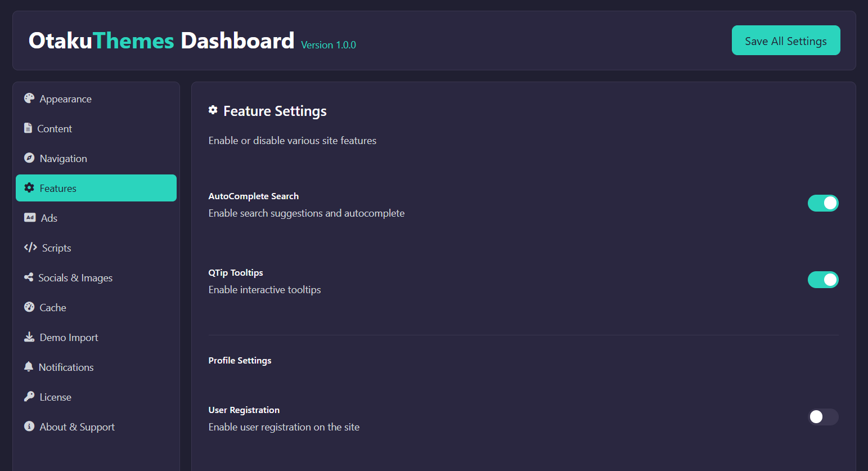Open the Notifications section
Image resolution: width=868 pixels, height=471 pixels.
66,367
